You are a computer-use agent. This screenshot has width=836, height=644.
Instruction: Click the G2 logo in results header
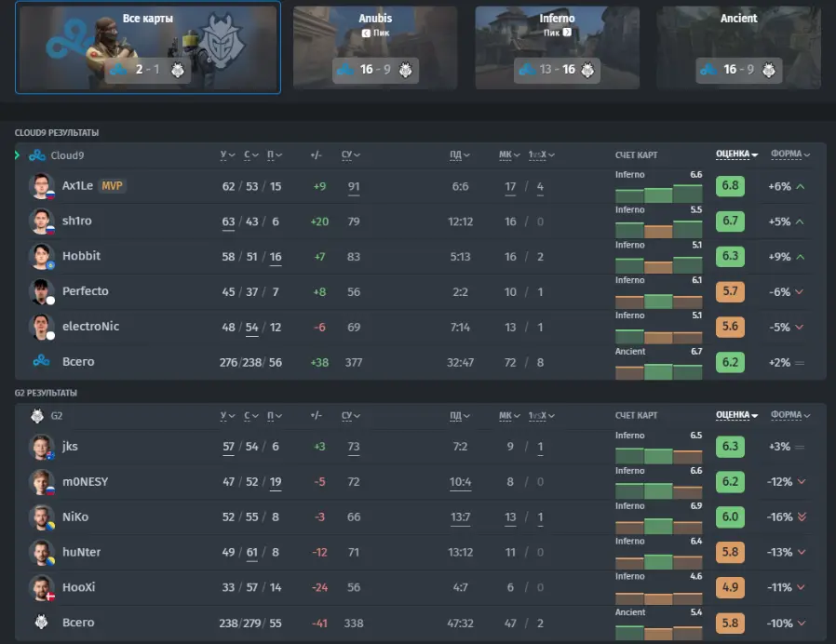[x=37, y=416]
